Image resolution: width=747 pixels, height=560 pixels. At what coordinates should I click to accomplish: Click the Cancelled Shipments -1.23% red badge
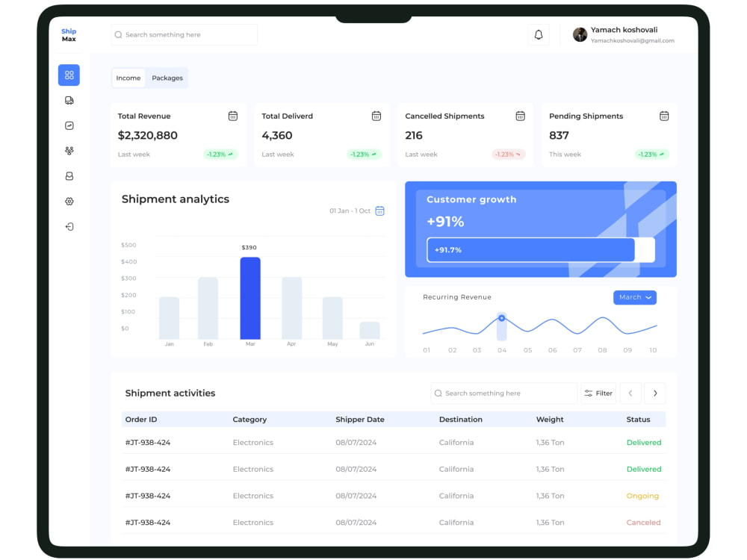pos(508,155)
